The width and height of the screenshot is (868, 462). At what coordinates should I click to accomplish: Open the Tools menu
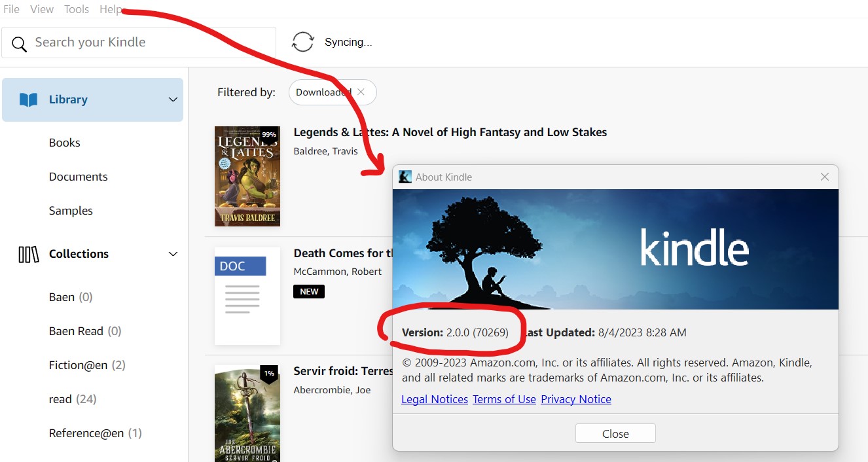coord(76,9)
